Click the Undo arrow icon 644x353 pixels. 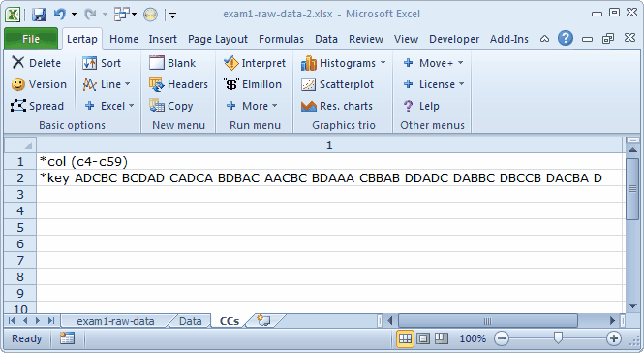(60, 15)
